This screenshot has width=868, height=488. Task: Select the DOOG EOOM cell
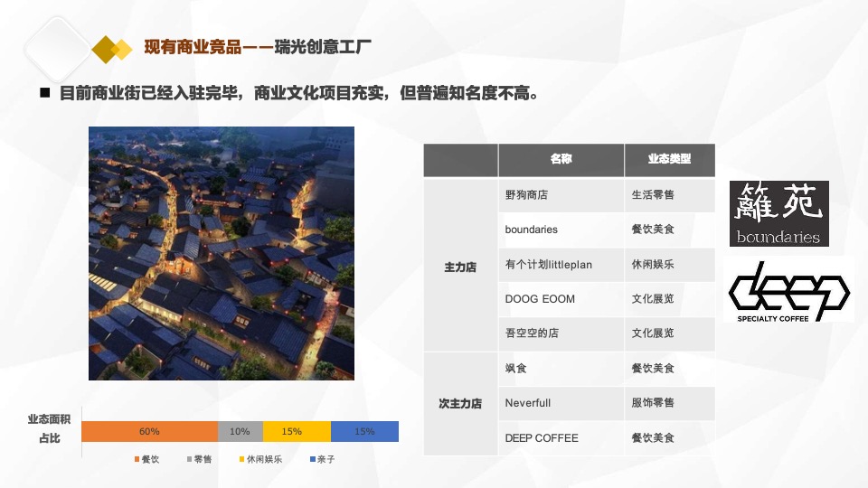pyautogui.click(x=561, y=299)
